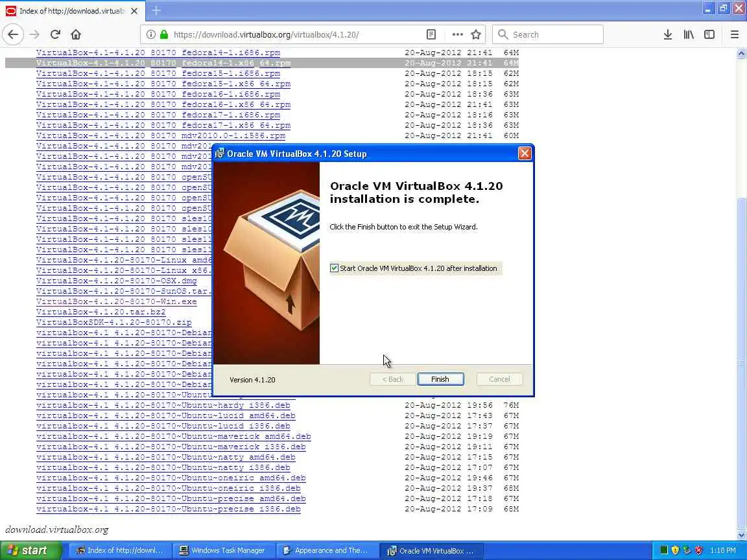747x560 pixels.
Task: Switch to the Index of http://downl... taskbar item
Action: [x=121, y=550]
